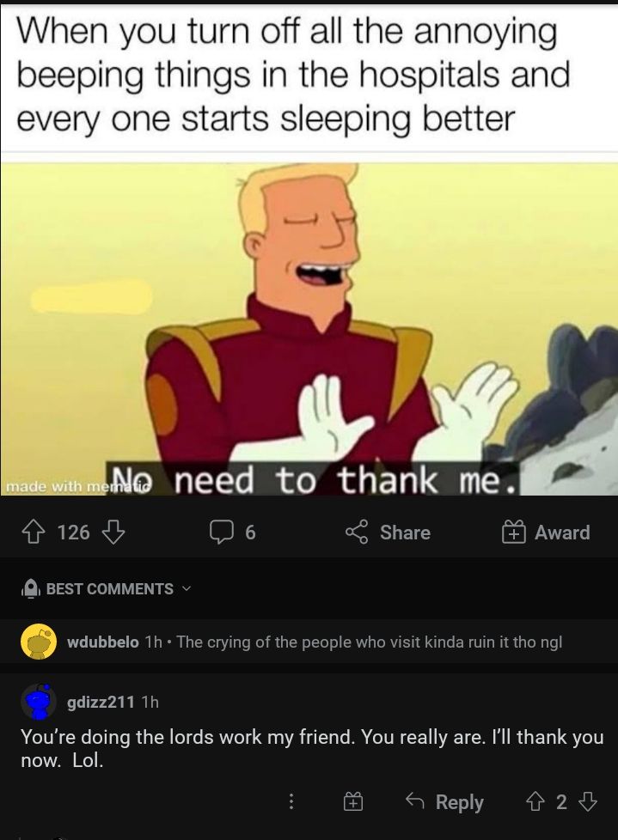The image size is (618, 840).
Task: Downvote gdizz211's comment
Action: point(587,801)
